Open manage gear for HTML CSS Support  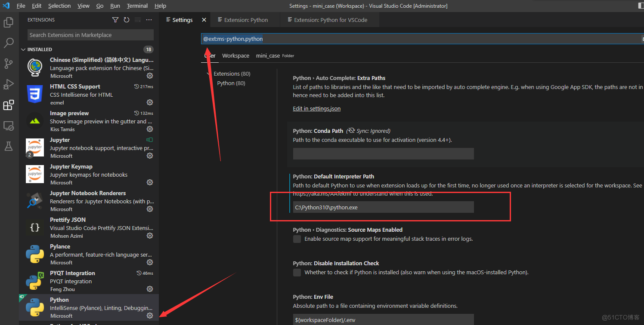click(x=150, y=102)
